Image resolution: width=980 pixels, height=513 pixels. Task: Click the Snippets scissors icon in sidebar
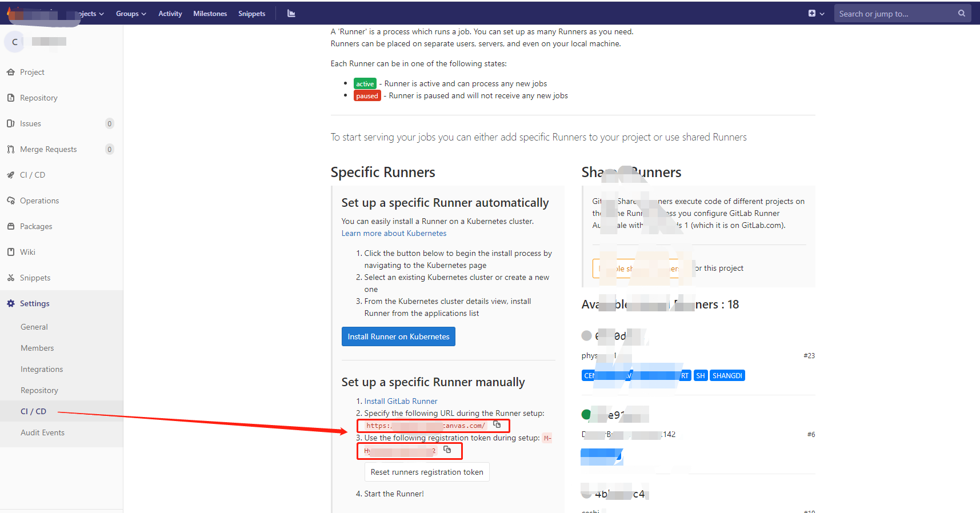click(x=11, y=278)
